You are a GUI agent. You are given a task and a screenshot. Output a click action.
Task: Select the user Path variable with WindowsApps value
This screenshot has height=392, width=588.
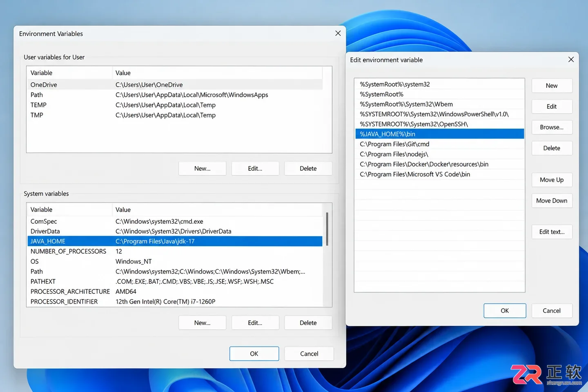[175, 95]
